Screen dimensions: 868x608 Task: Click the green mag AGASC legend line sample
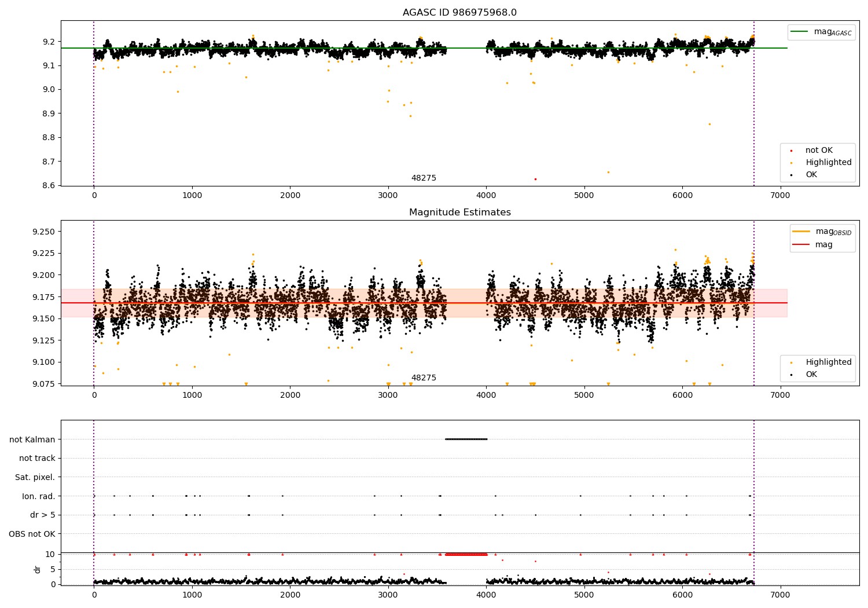(x=800, y=32)
